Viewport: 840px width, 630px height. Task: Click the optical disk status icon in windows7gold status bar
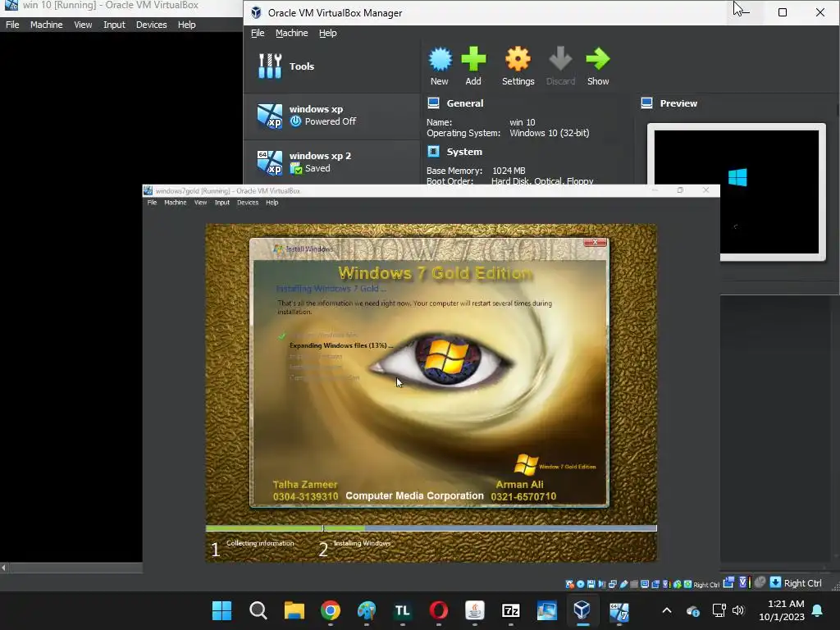(x=580, y=584)
